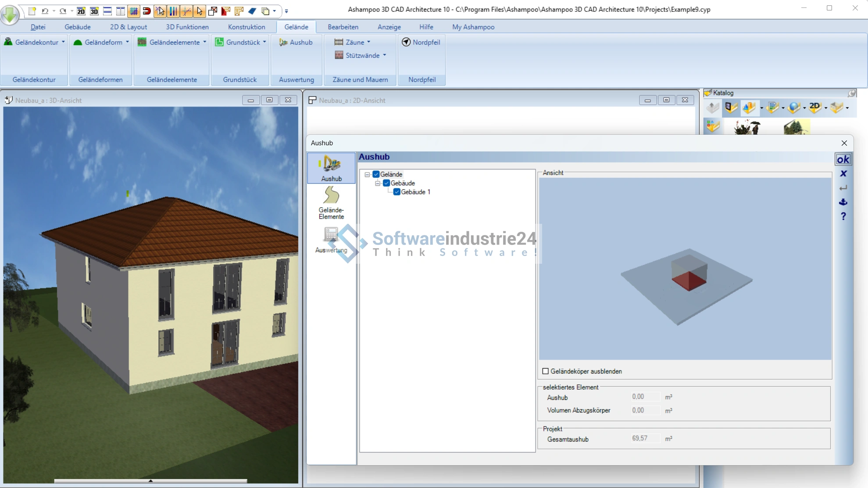Click the blue question mark help icon
The height and width of the screenshot is (488, 868).
(843, 216)
